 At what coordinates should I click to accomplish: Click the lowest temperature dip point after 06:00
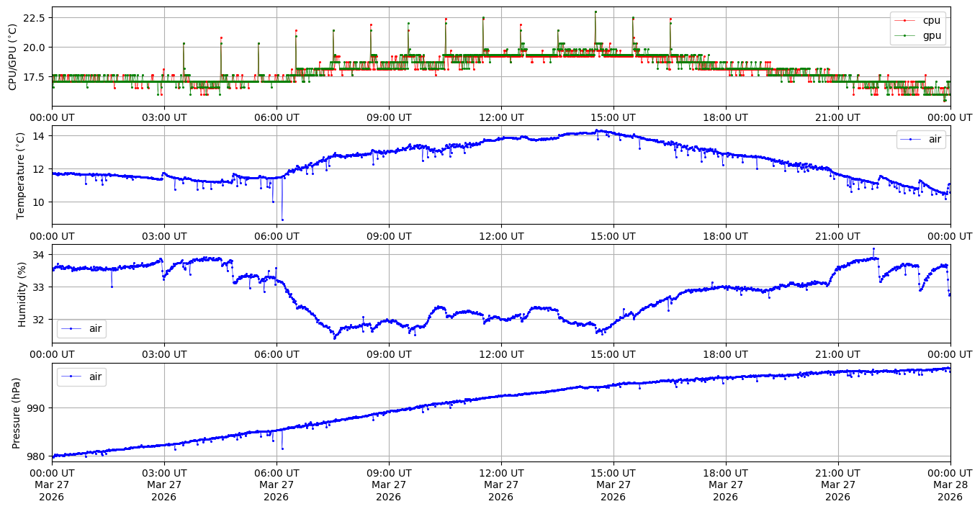point(282,220)
